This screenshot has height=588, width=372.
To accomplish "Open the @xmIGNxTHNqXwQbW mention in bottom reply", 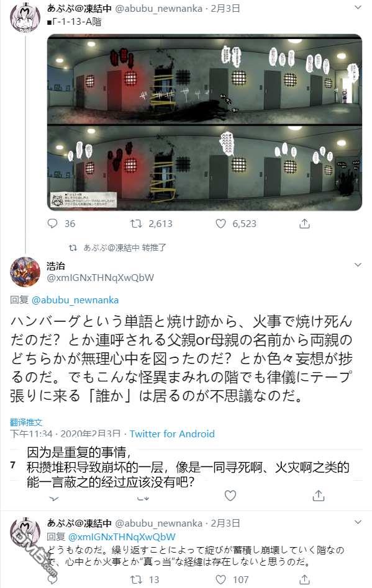I will pyautogui.click(x=122, y=537).
